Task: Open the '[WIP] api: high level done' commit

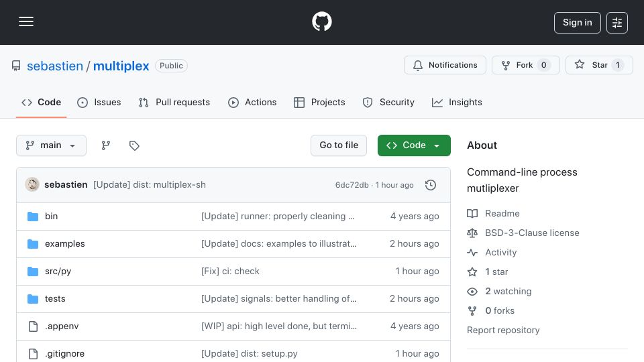Action: tap(279, 326)
